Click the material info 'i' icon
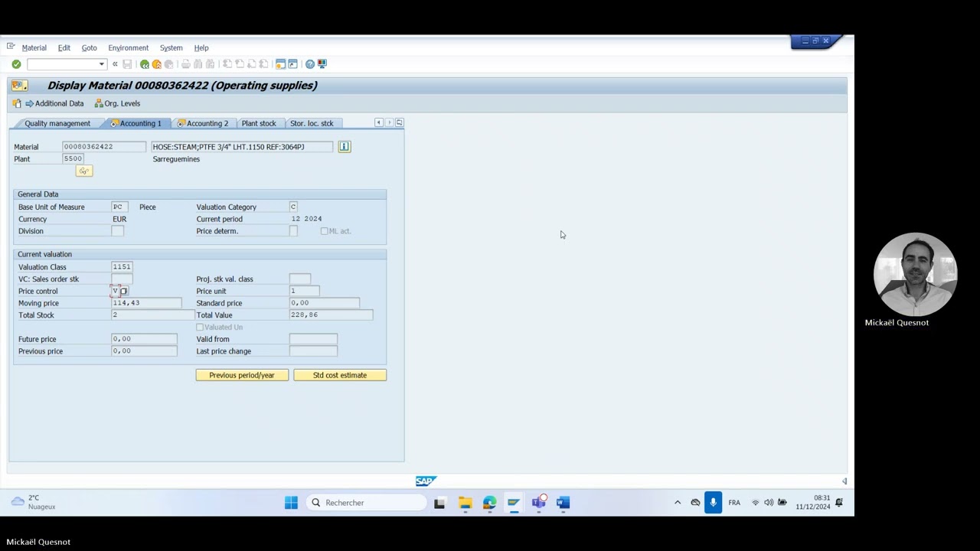Viewport: 980px width, 551px height. tap(345, 146)
